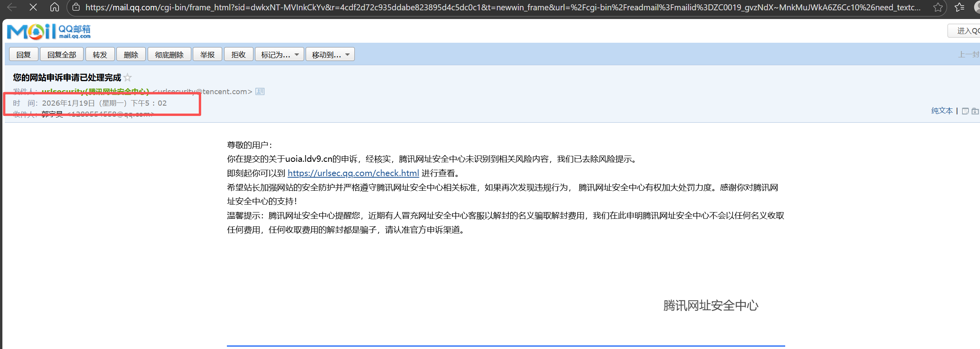Click the greeting 尊敬的用户
Screen dimensions: 980x349
[x=250, y=145]
